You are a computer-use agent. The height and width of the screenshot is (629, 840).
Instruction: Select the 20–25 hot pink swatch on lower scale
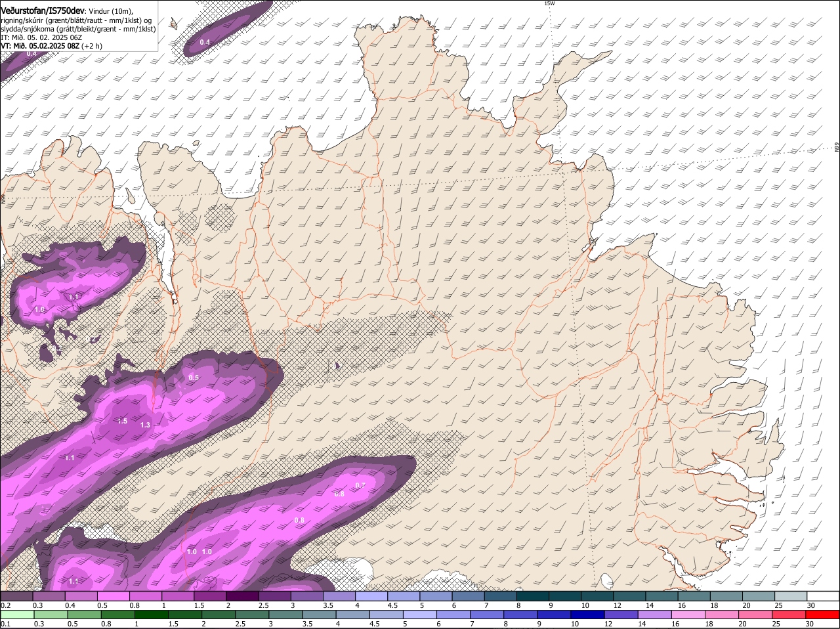click(756, 615)
